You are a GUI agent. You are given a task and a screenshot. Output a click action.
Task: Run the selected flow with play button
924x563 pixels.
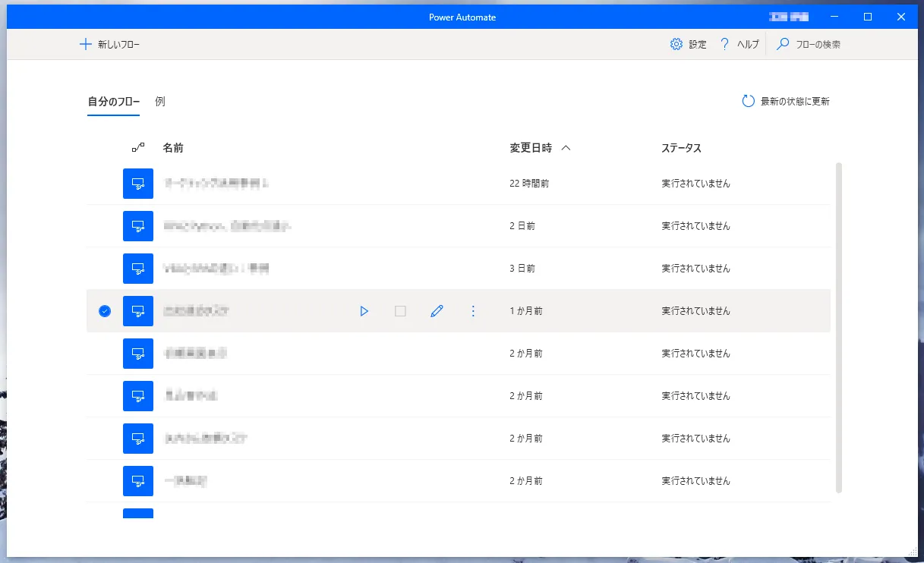[x=364, y=311]
